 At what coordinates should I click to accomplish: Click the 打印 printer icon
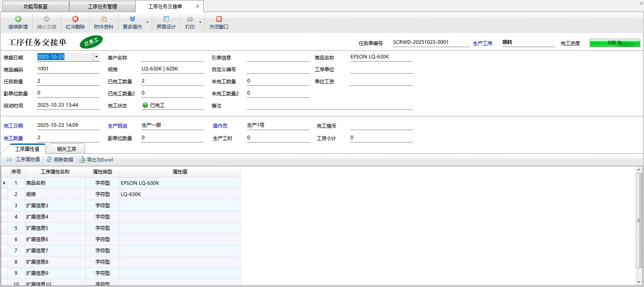pyautogui.click(x=190, y=19)
